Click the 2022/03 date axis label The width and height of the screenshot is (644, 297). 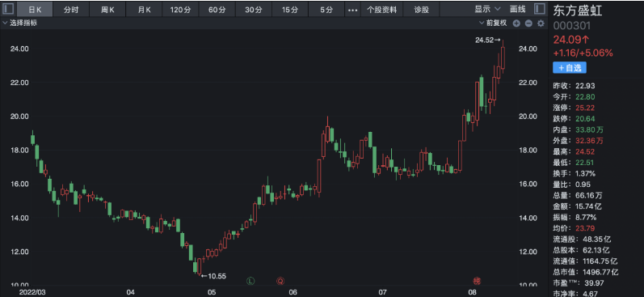pyautogui.click(x=33, y=292)
